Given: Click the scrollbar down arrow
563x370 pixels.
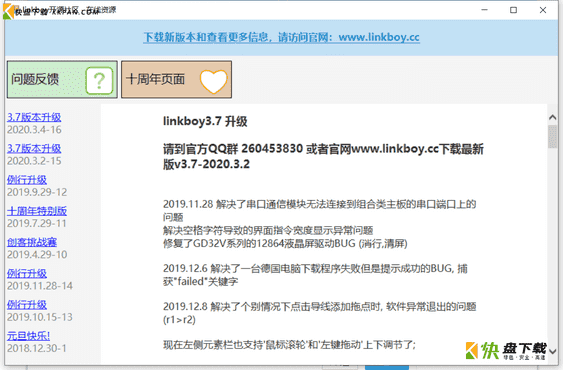Looking at the screenshot, I should (553, 351).
